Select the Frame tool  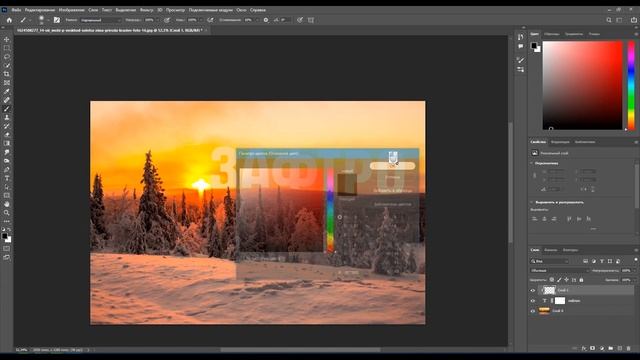pyautogui.click(x=7, y=82)
